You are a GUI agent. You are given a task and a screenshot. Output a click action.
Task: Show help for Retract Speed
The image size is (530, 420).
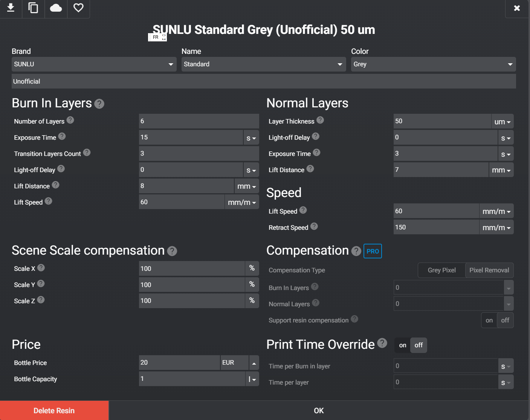click(314, 226)
